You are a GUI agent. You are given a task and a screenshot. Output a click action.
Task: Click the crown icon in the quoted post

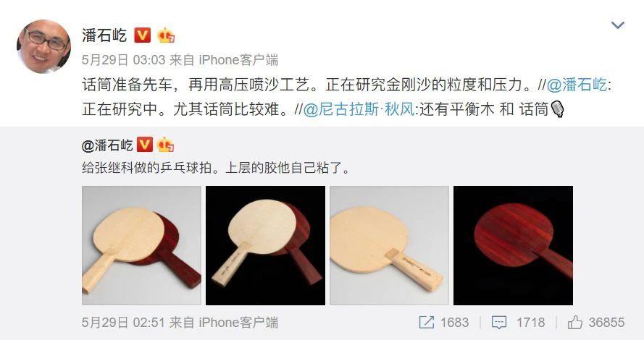coord(165,145)
